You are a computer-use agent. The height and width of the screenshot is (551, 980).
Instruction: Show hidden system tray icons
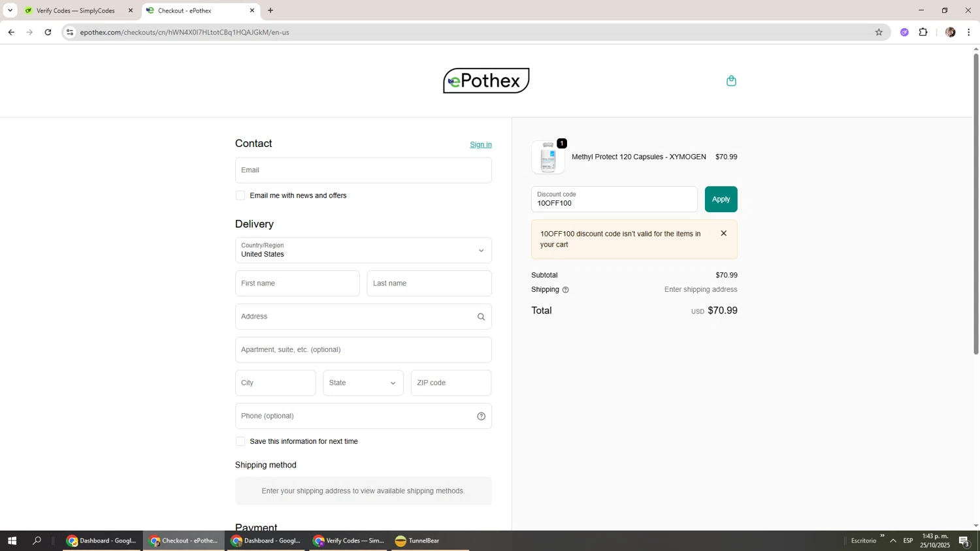tap(893, 541)
